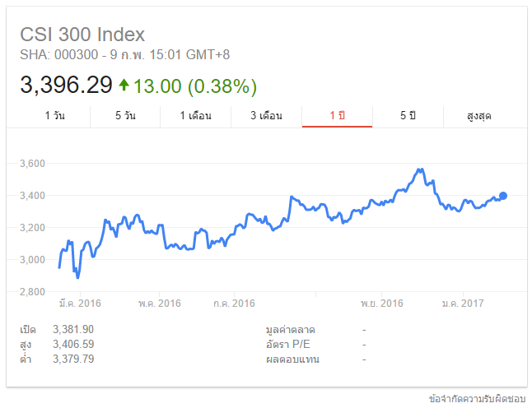
Task: Click the มี.ค. 2016 axis label
Action: (80, 303)
